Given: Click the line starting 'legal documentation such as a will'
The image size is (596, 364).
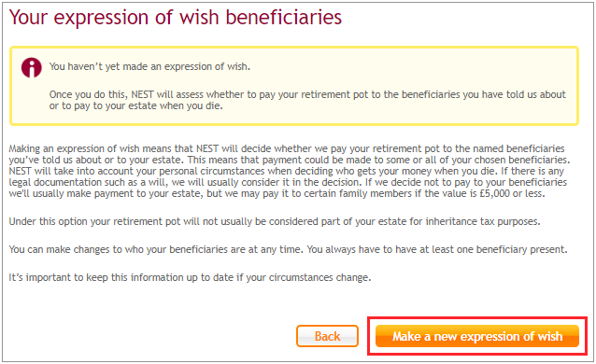Looking at the screenshot, I should [x=288, y=182].
